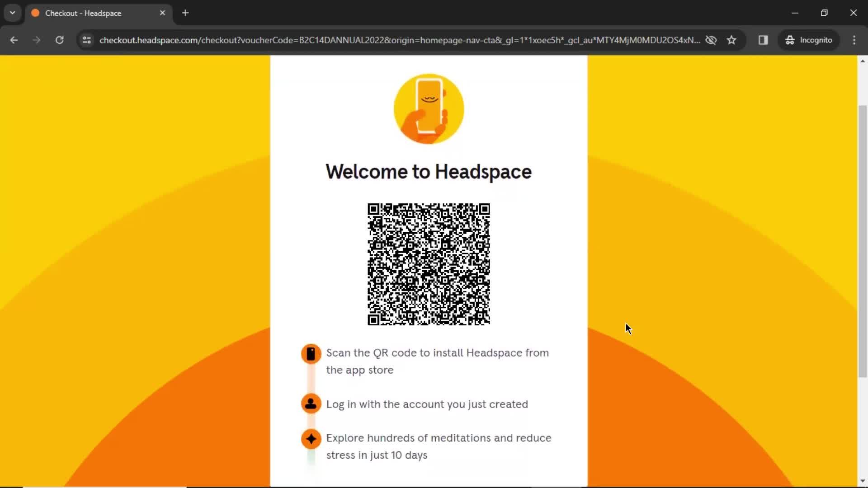The image size is (868, 488).
Task: Click the scrollbar up arrow
Action: pyautogui.click(x=863, y=61)
